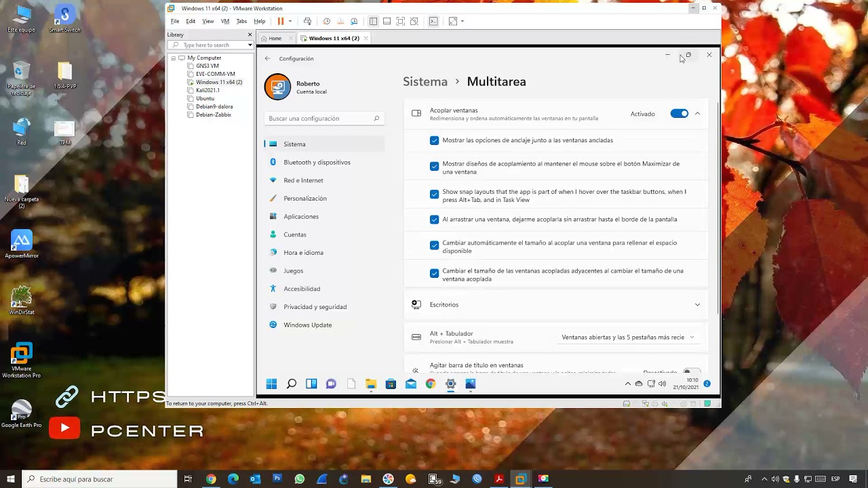The image size is (868, 488).
Task: Open Search on the Windows 11 taskbar
Action: point(292,384)
